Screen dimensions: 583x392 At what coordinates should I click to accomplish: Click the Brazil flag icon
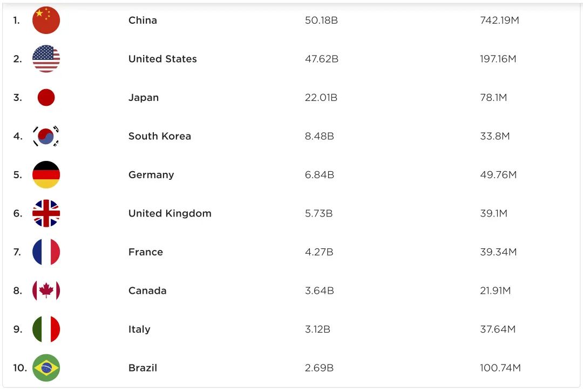tap(46, 368)
